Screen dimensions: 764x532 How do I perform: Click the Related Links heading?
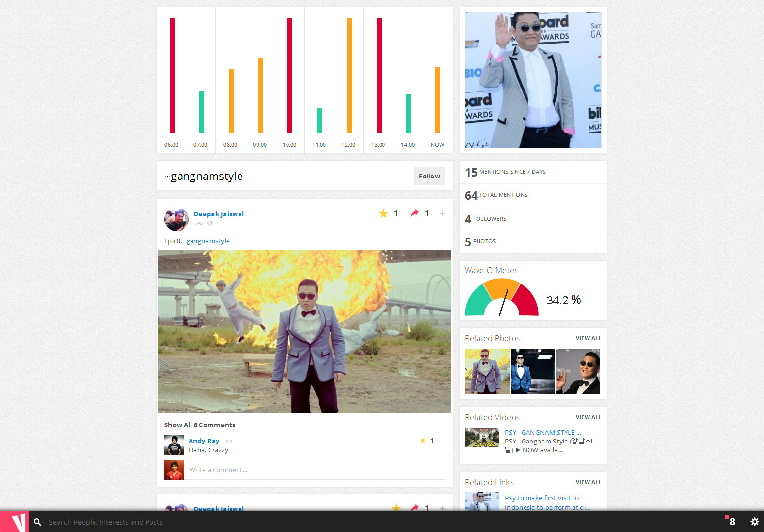(x=489, y=482)
